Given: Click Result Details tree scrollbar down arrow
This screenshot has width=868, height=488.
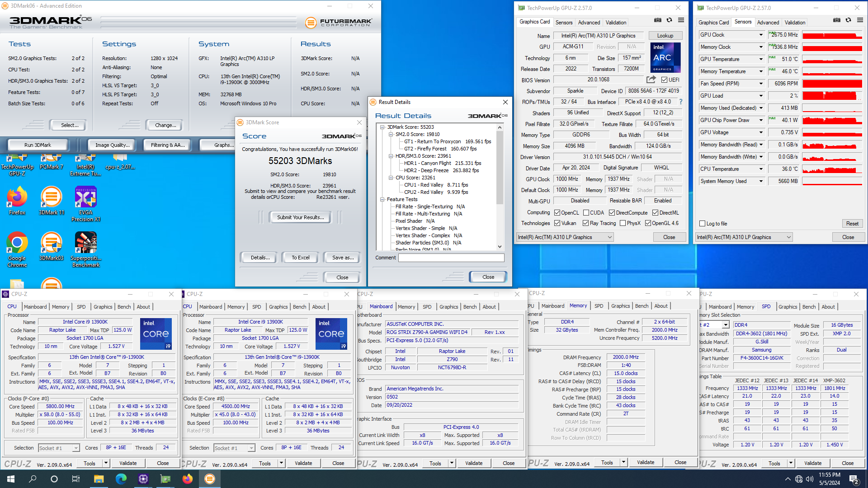Looking at the screenshot, I should click(500, 247).
